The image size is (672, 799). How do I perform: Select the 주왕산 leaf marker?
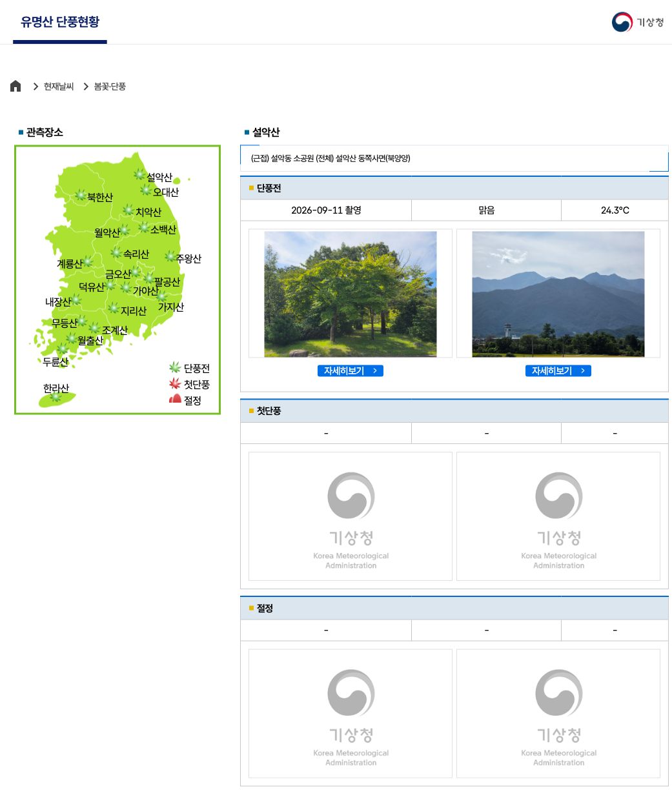tap(170, 256)
